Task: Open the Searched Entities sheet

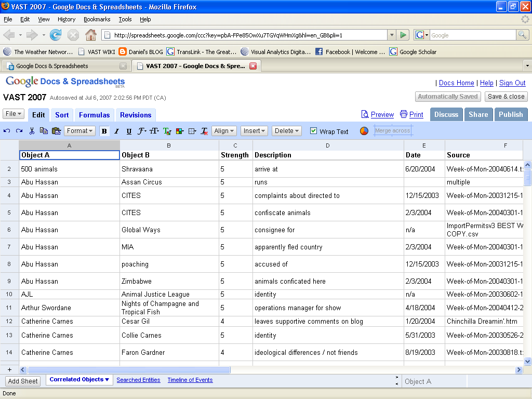Action: 138,380
